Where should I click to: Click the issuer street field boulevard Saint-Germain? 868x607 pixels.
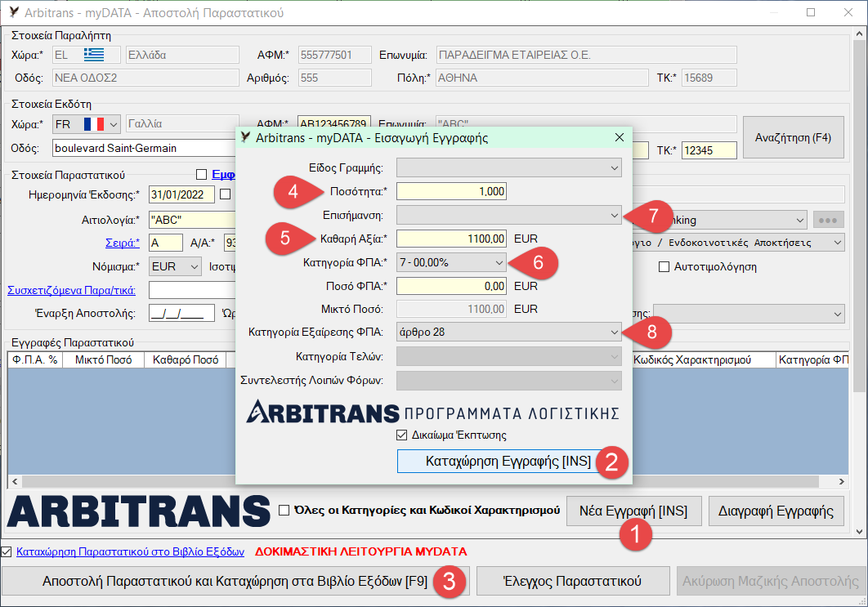click(x=144, y=149)
